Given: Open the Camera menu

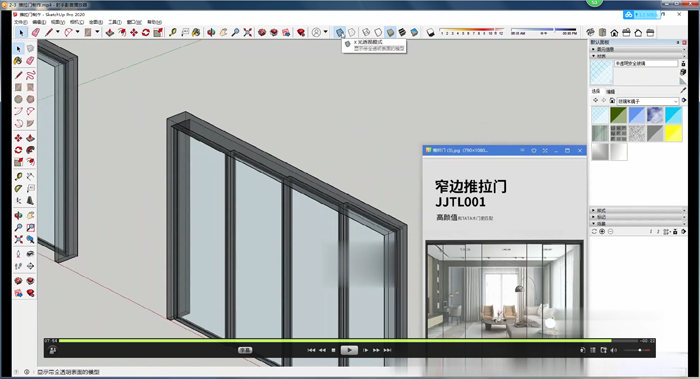Looking at the screenshot, I should pyautogui.click(x=77, y=22).
